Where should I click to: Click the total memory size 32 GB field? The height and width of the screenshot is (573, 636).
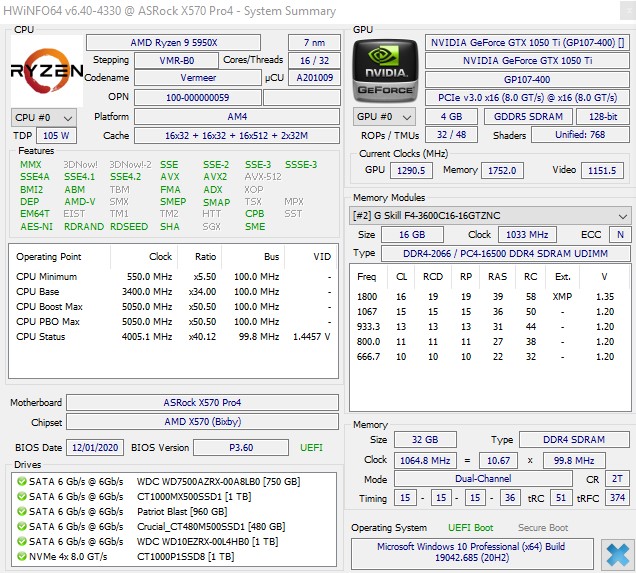(425, 440)
